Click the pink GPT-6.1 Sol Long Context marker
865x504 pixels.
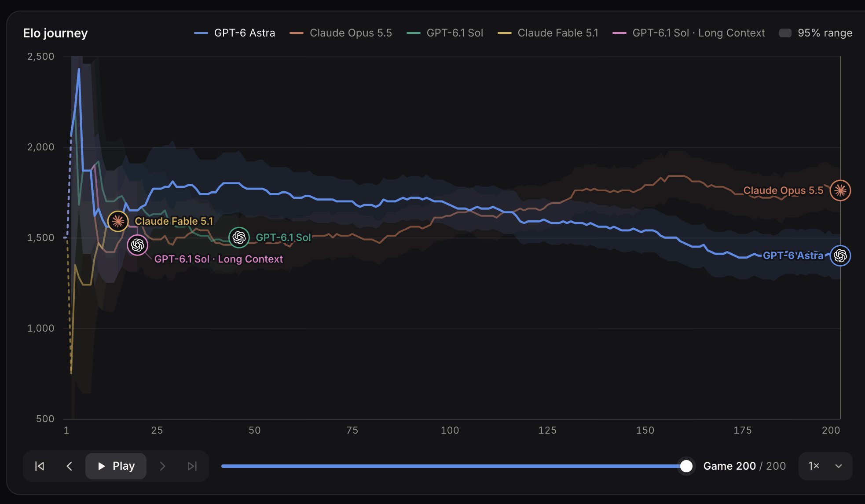[137, 245]
